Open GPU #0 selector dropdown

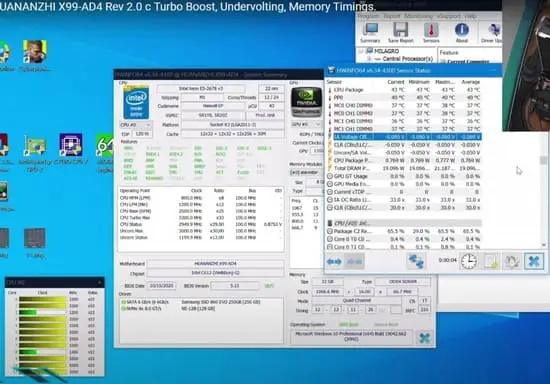[x=306, y=124]
